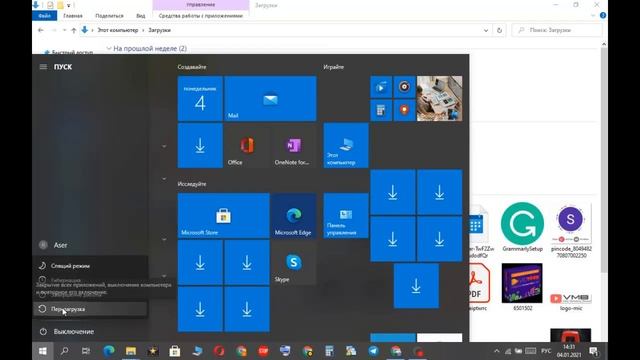Screen dimensions: 640x360
Task: Click the Играйте group header
Action: click(x=333, y=67)
